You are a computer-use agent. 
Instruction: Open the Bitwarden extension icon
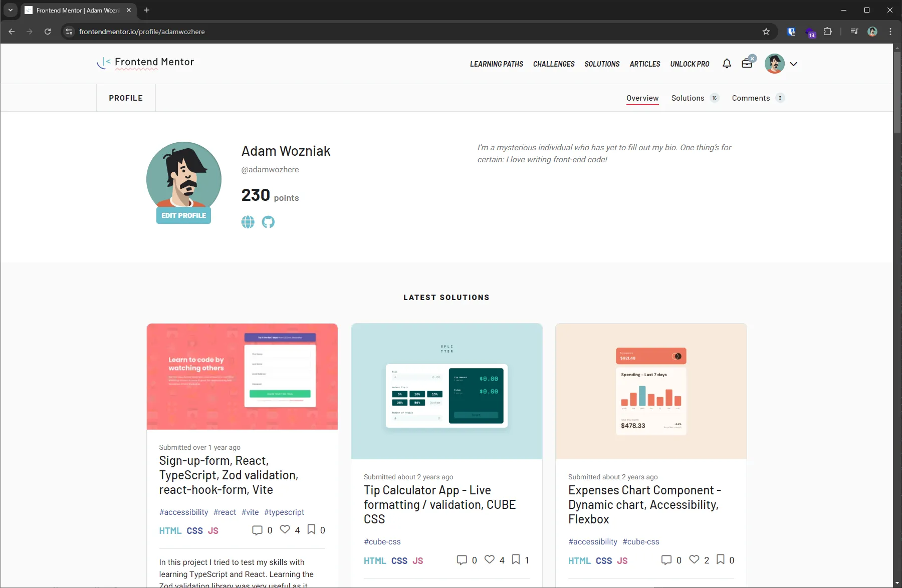(791, 32)
